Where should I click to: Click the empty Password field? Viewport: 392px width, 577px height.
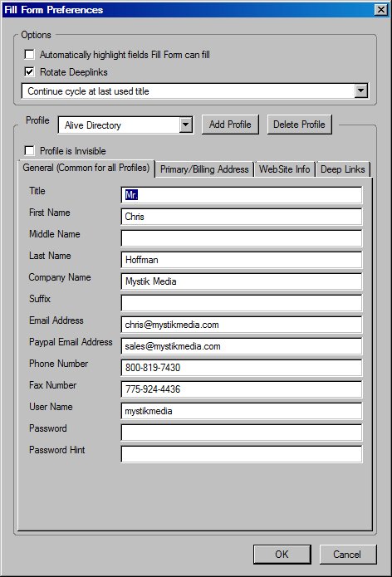pos(242,433)
